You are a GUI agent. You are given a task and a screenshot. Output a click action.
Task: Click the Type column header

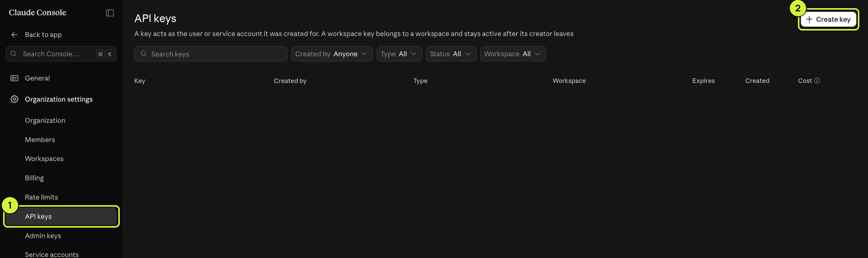click(420, 81)
